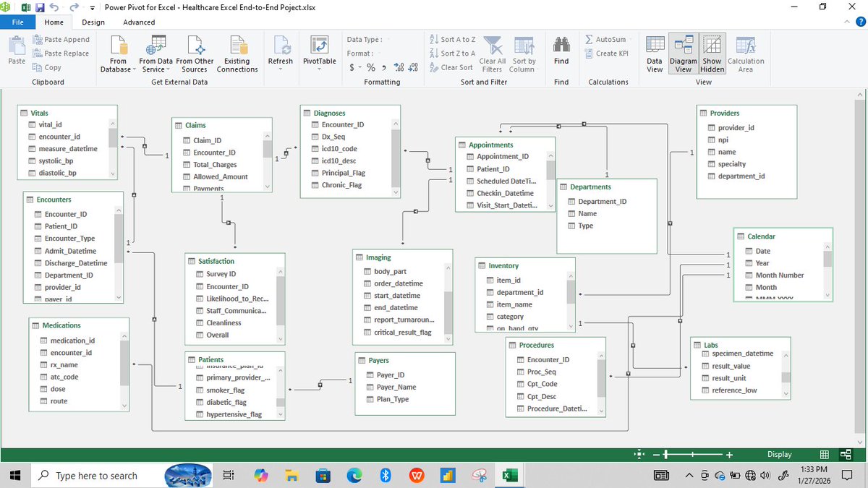Open the Help question mark icon

(x=860, y=22)
